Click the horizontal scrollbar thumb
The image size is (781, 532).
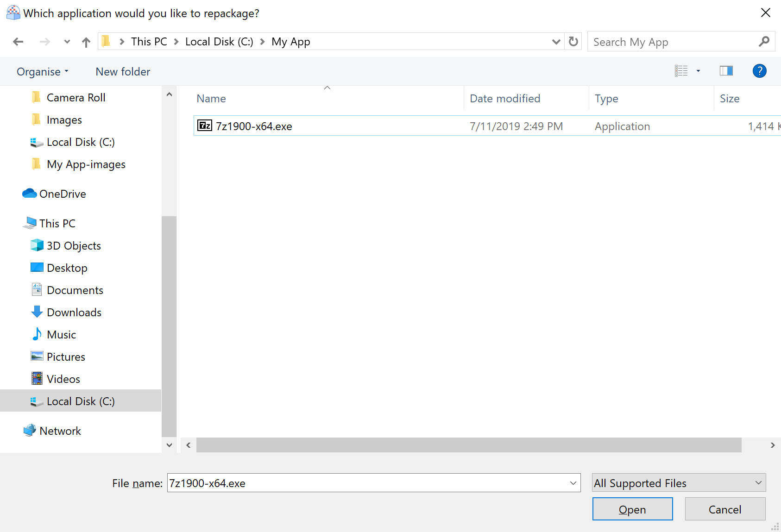[x=469, y=445]
